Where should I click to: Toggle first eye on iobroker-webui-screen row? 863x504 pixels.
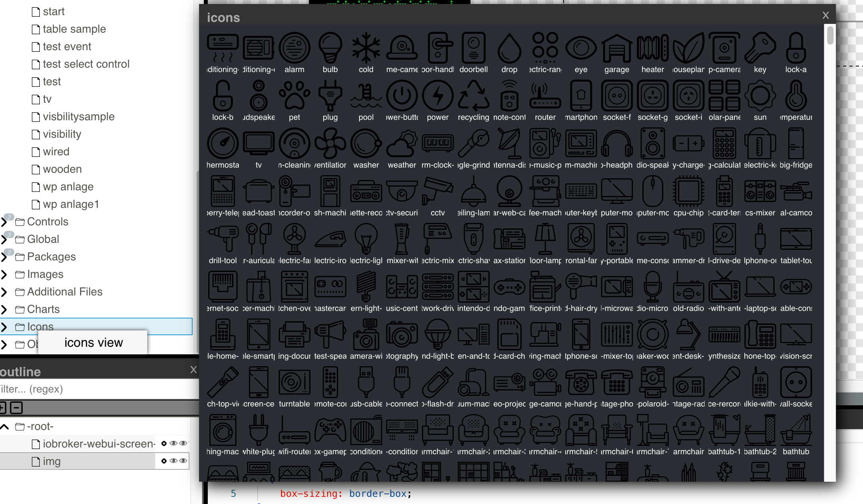point(174,443)
